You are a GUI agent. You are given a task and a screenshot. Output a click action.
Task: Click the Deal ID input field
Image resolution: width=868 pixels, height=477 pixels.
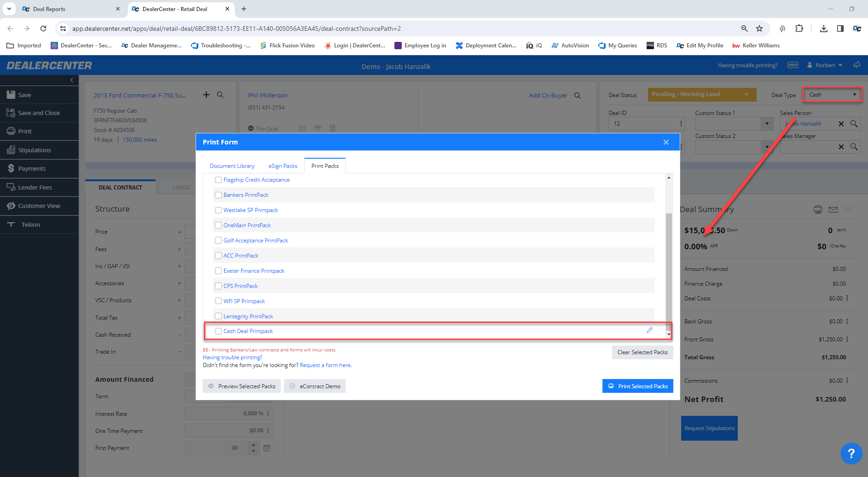click(x=643, y=124)
